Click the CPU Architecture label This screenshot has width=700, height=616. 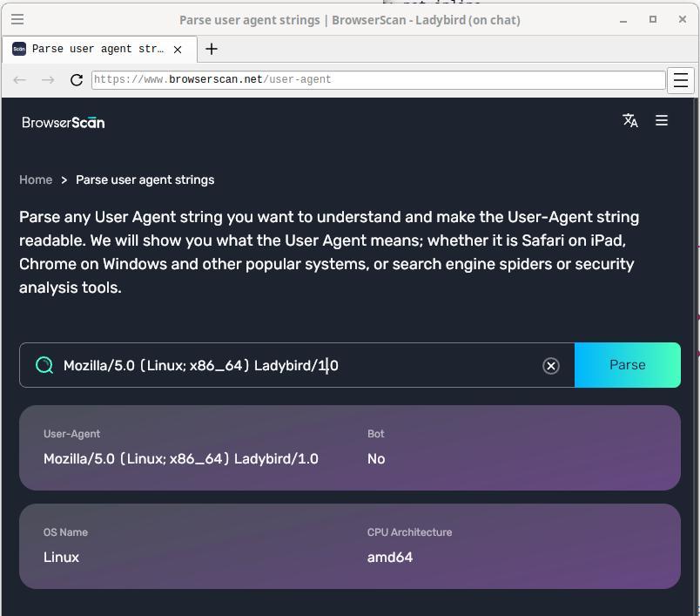point(409,532)
